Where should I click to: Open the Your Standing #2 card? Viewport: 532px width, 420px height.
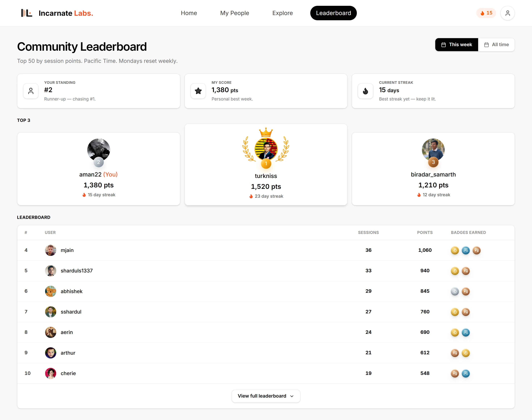[x=99, y=91]
